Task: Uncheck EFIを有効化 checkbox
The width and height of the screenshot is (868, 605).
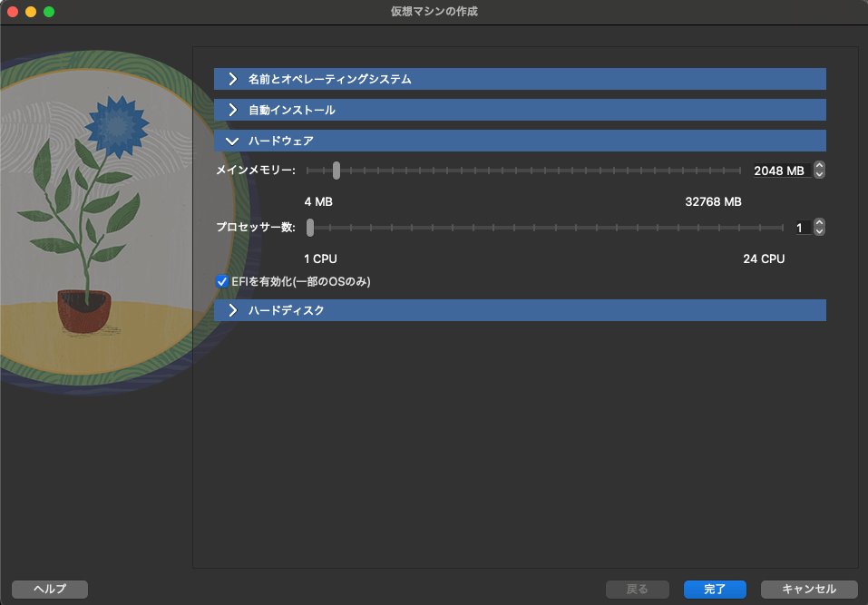Action: (x=222, y=281)
